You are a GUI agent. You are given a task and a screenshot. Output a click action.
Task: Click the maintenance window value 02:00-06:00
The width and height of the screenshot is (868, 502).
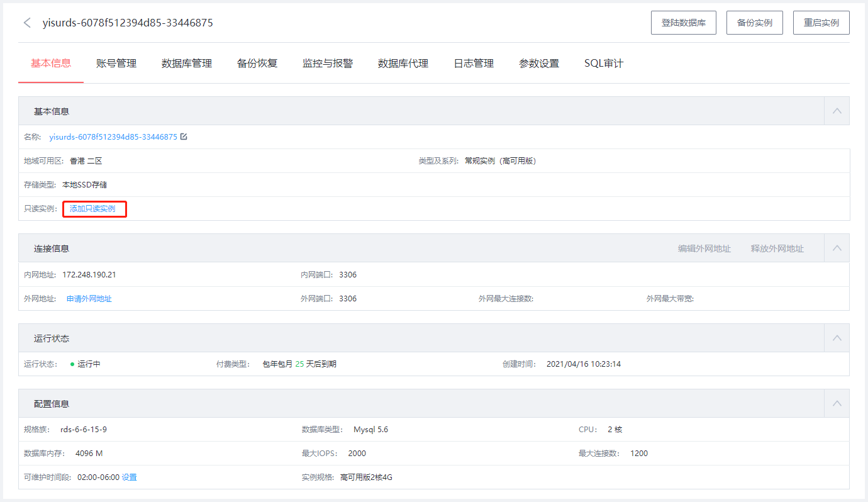(98, 477)
